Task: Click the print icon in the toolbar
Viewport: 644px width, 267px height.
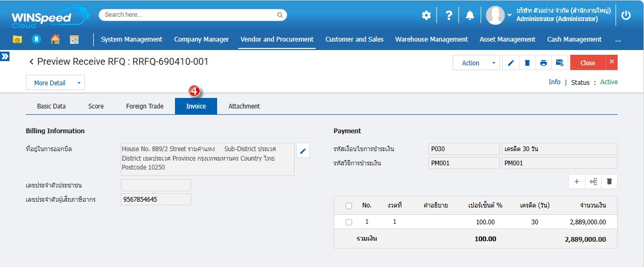Action: [543, 63]
